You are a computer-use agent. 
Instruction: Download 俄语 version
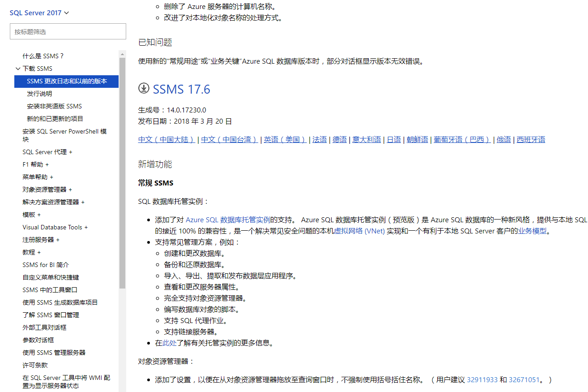(504, 139)
